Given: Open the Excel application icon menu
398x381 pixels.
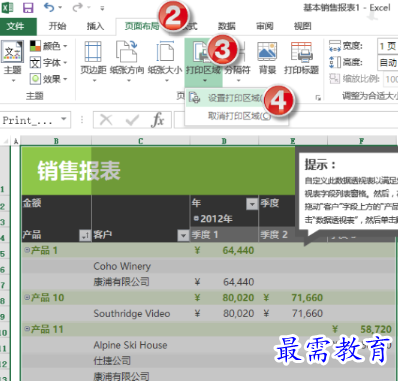Looking at the screenshot, I should click(8, 8).
